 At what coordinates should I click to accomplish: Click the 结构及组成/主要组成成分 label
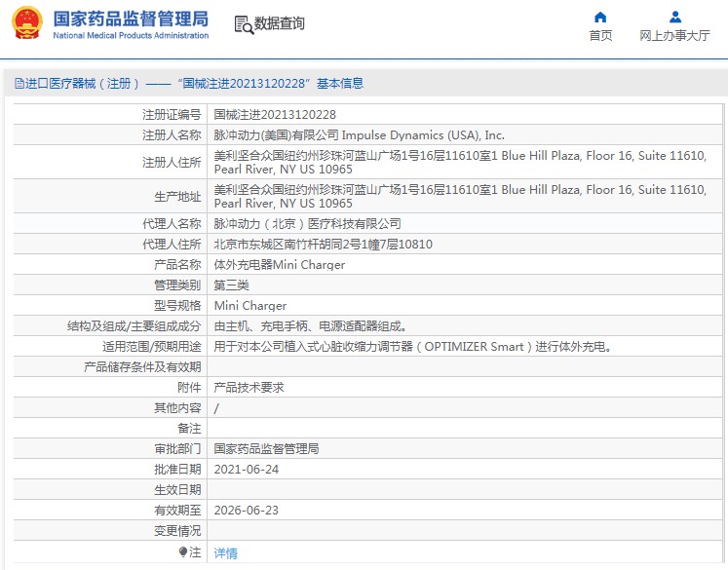[x=134, y=326]
